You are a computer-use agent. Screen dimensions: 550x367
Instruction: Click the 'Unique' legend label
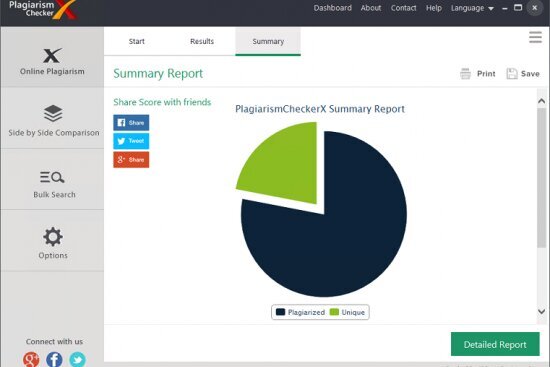coord(353,312)
